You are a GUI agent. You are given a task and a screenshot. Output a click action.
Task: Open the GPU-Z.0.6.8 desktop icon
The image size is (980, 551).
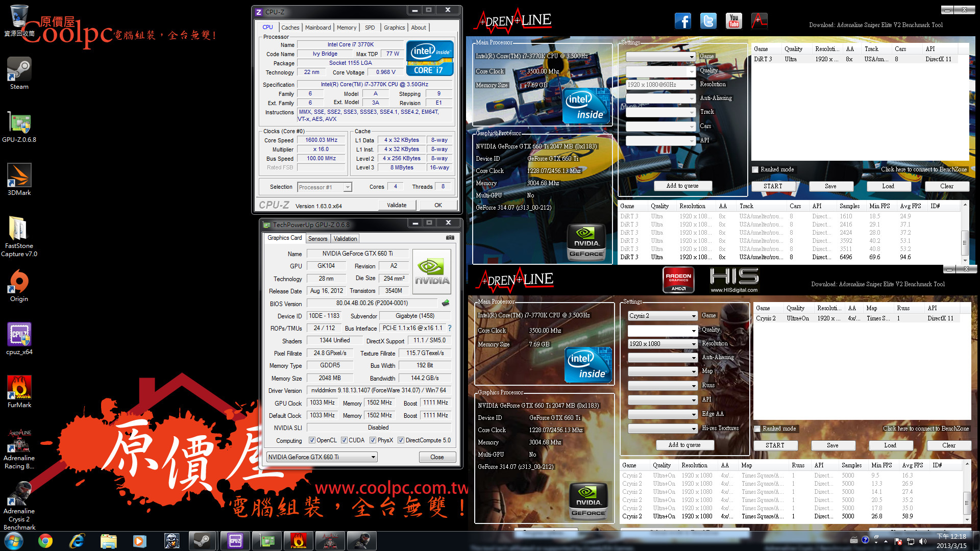(19, 126)
